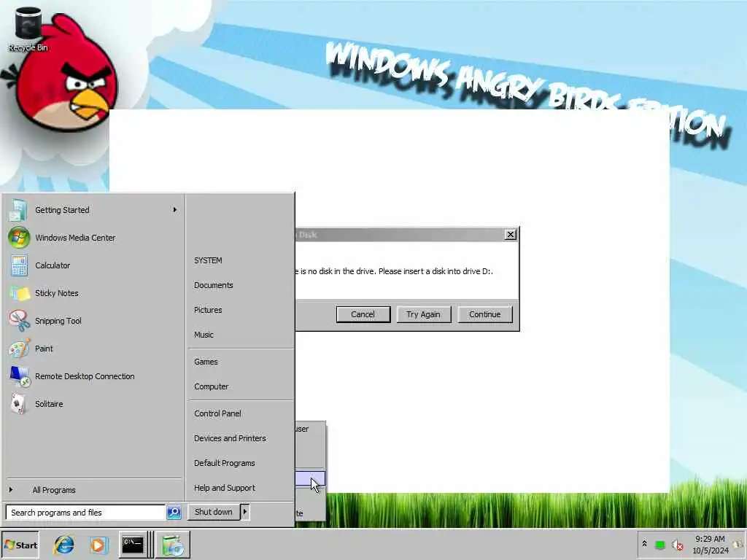747x560 pixels.
Task: Open Default Programs
Action: pos(241,463)
